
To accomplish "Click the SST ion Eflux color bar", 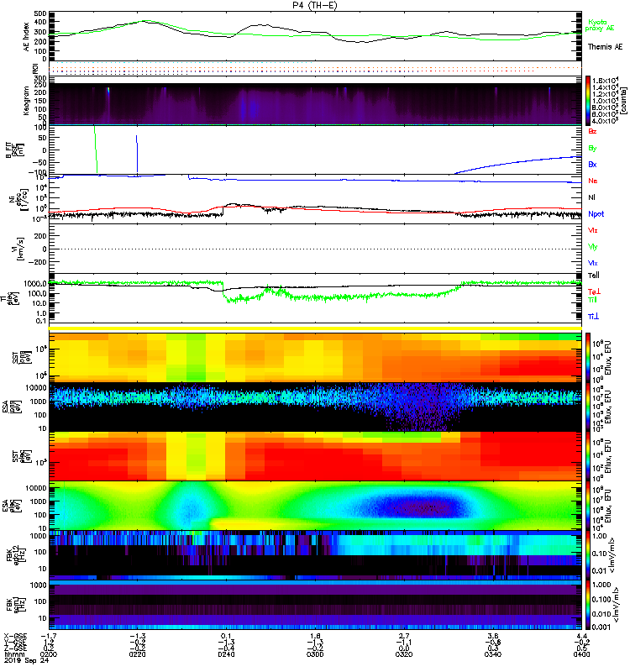I will tap(588, 358).
